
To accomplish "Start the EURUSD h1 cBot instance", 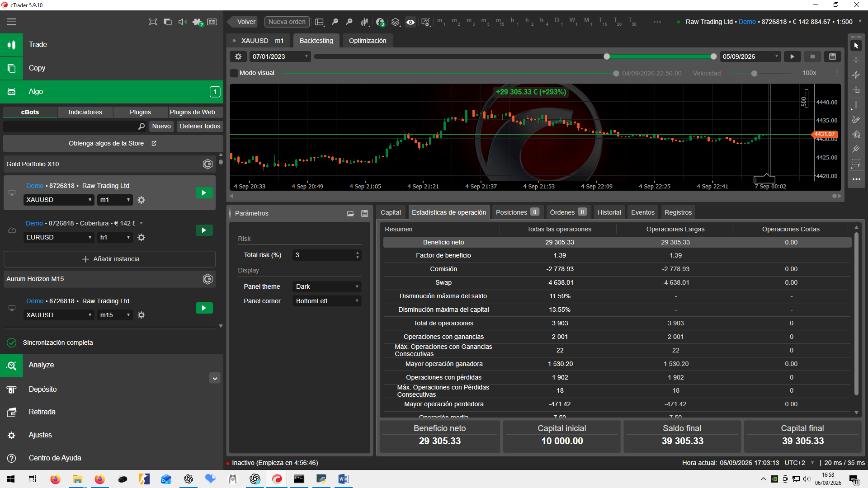I will click(x=204, y=230).
